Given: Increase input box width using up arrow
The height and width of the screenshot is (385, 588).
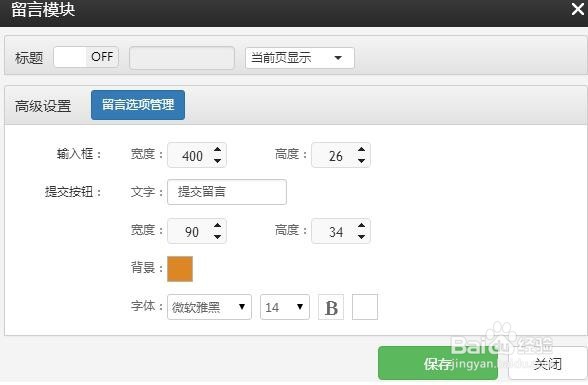Looking at the screenshot, I should (x=218, y=150).
